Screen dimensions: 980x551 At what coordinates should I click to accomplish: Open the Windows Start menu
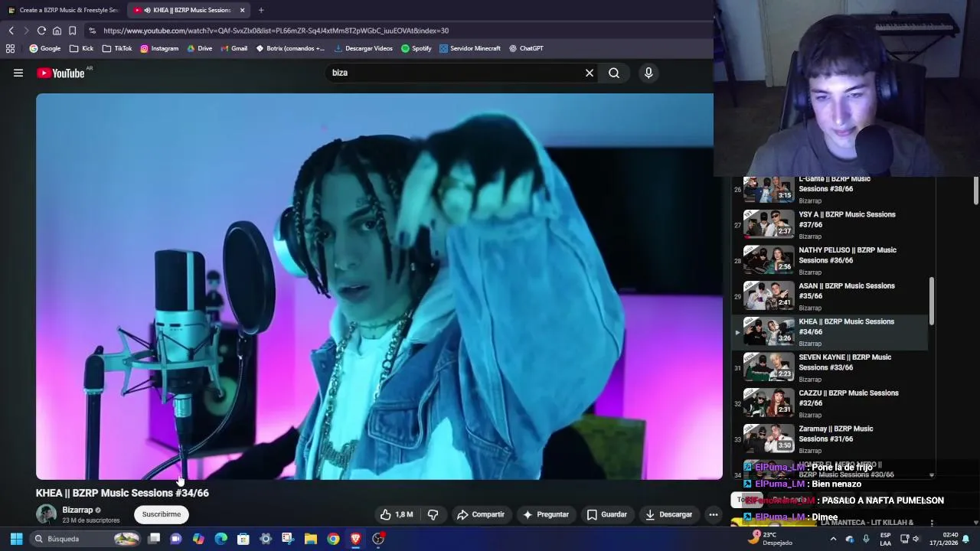pos(16,539)
